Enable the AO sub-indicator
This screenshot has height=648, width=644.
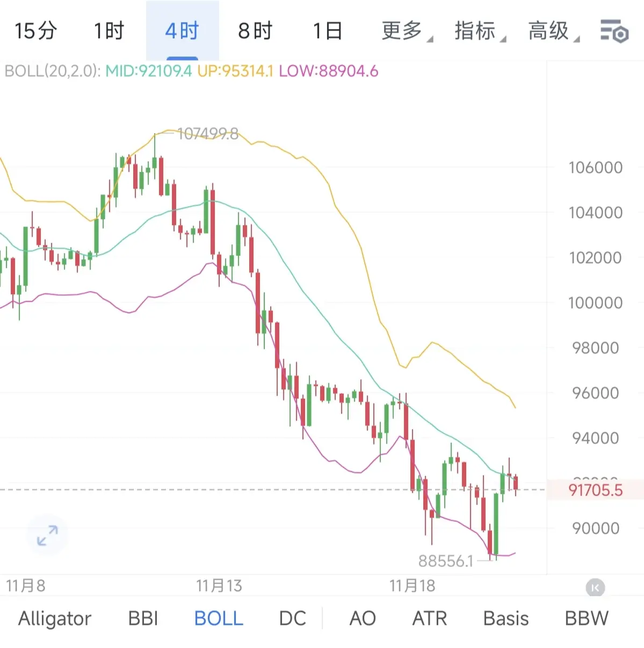coord(363,618)
